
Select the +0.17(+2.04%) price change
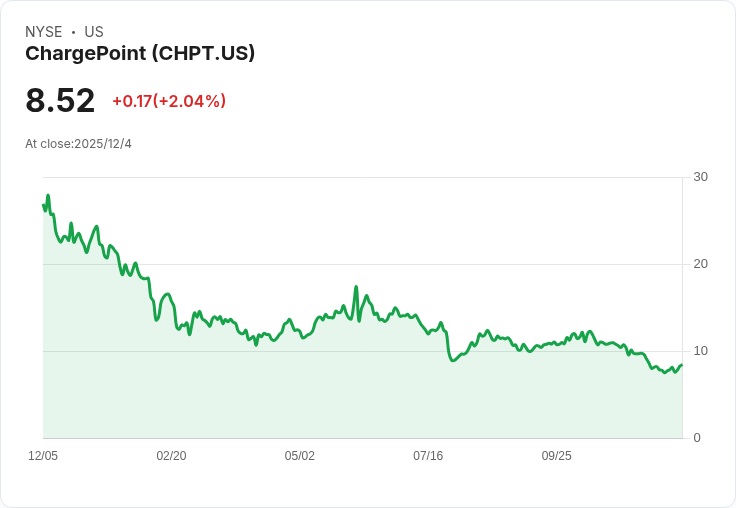pos(169,101)
